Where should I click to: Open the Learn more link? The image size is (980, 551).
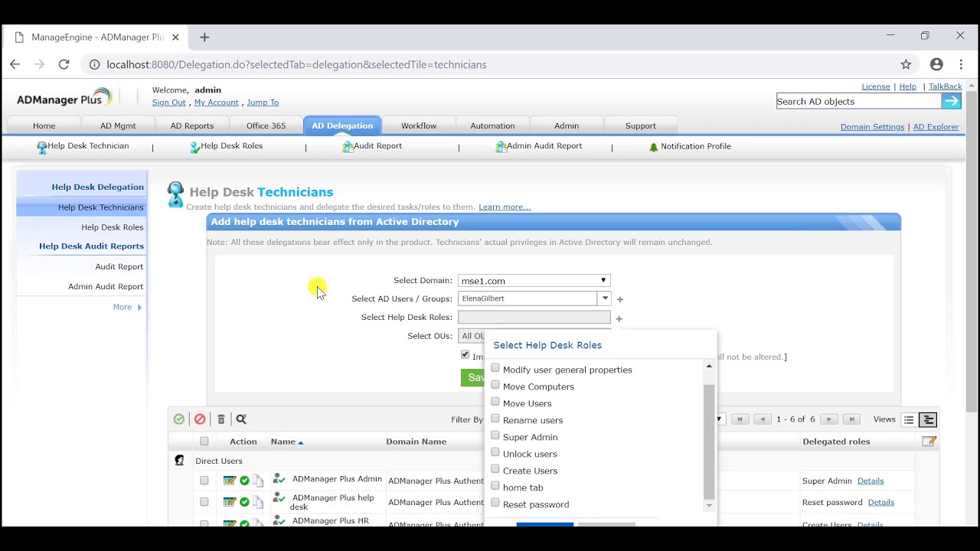coord(505,207)
